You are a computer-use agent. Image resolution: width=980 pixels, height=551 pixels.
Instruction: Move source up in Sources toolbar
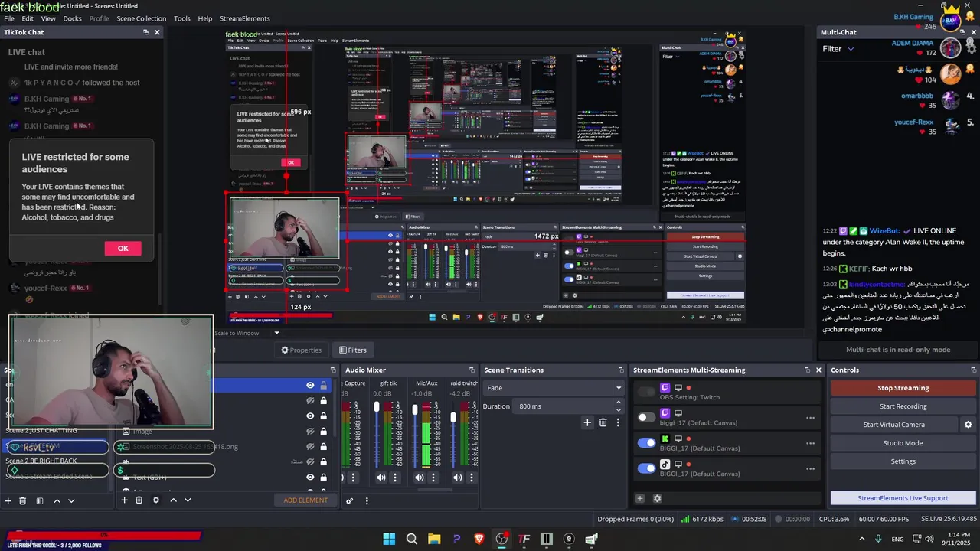(173, 500)
